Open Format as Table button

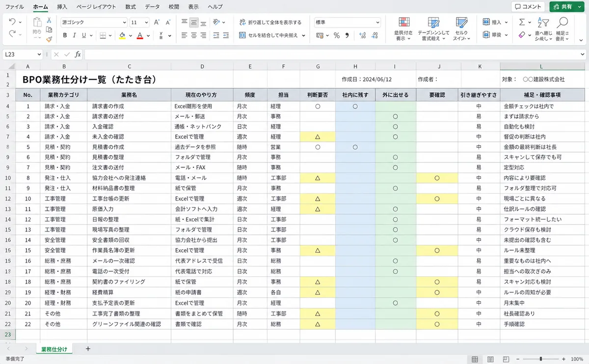click(433, 28)
